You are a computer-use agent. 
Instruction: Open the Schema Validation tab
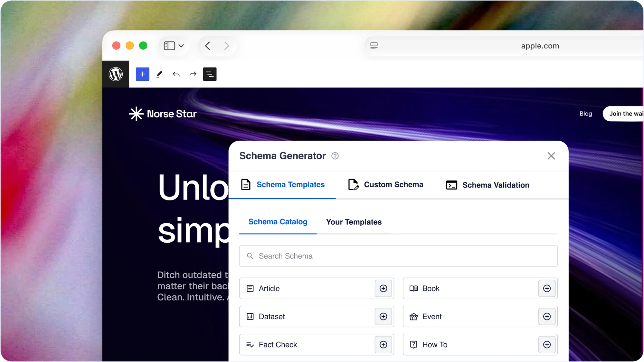[x=488, y=185]
